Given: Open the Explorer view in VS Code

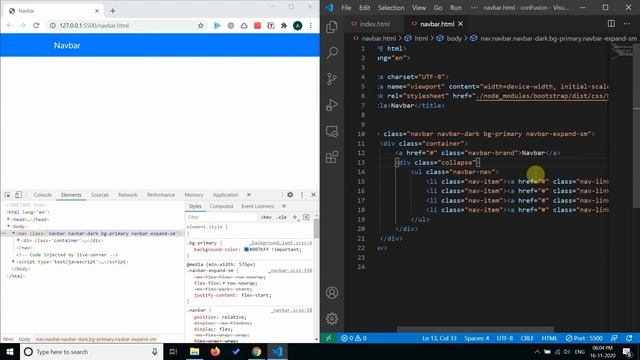Looking at the screenshot, I should click(x=332, y=27).
